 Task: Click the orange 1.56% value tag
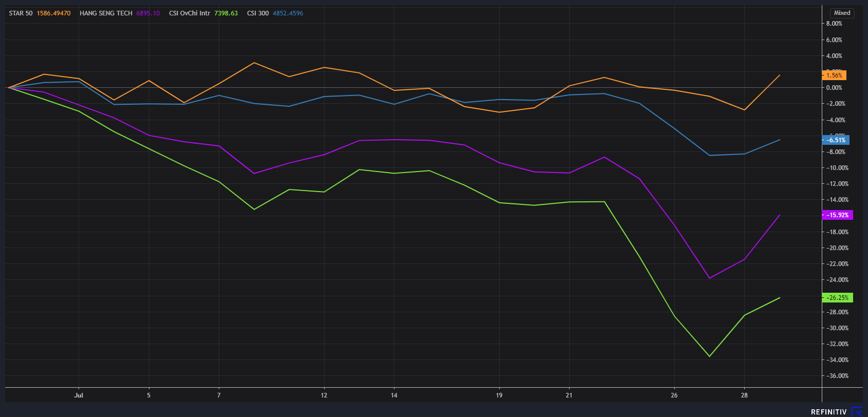tap(834, 75)
